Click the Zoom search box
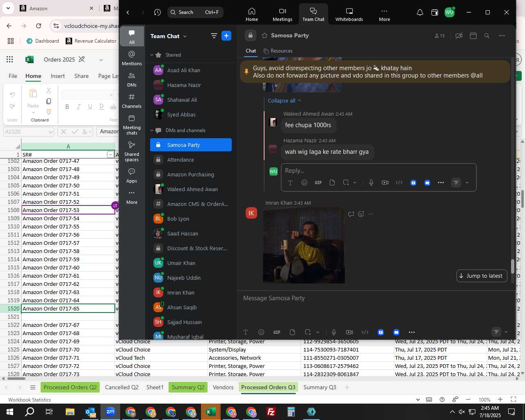This screenshot has height=420, width=525. pyautogui.click(x=195, y=12)
